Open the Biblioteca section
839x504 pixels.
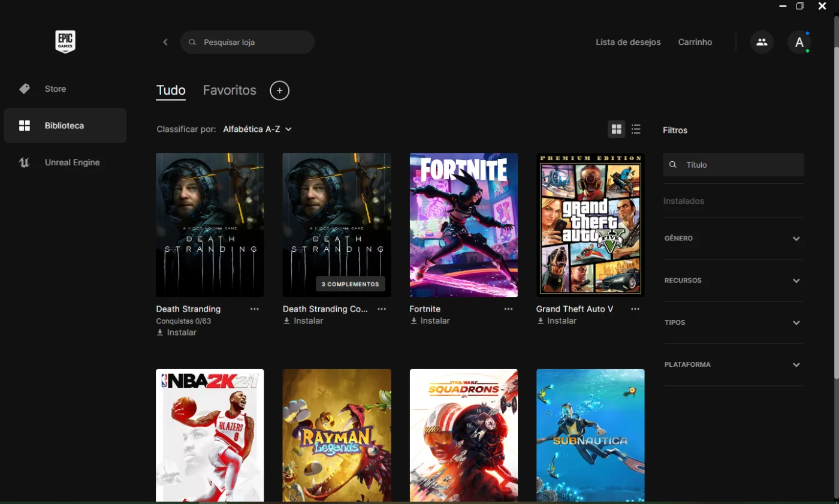point(65,125)
